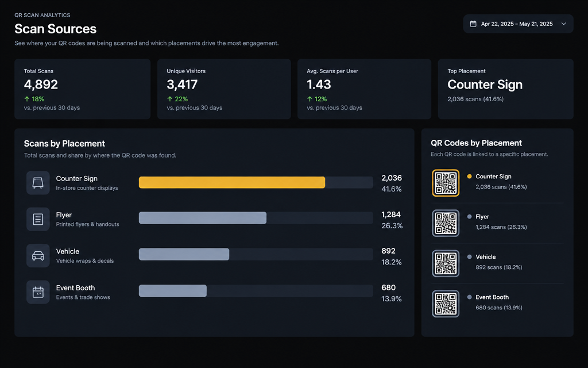Click the gray dot beside Event Booth
The image size is (588, 368).
coord(469,297)
